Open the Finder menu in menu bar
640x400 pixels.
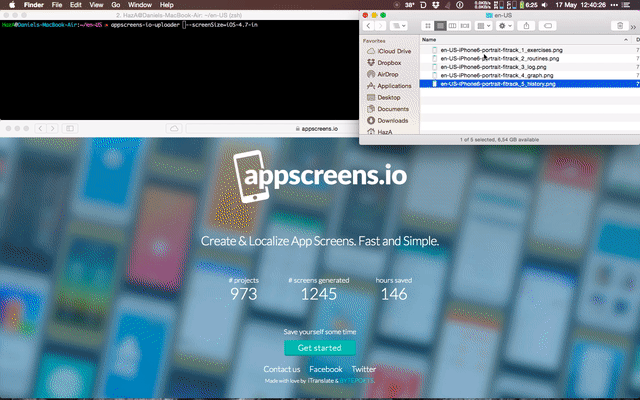pos(33,5)
